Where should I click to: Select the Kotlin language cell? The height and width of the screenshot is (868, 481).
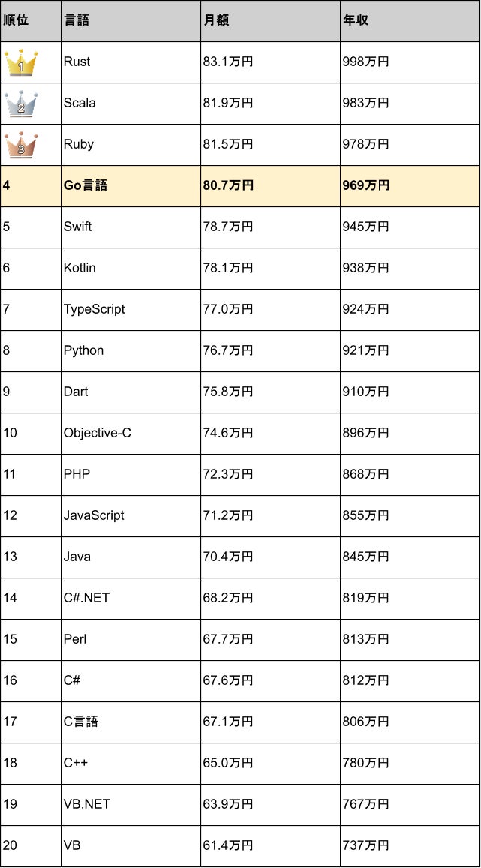pos(80,269)
